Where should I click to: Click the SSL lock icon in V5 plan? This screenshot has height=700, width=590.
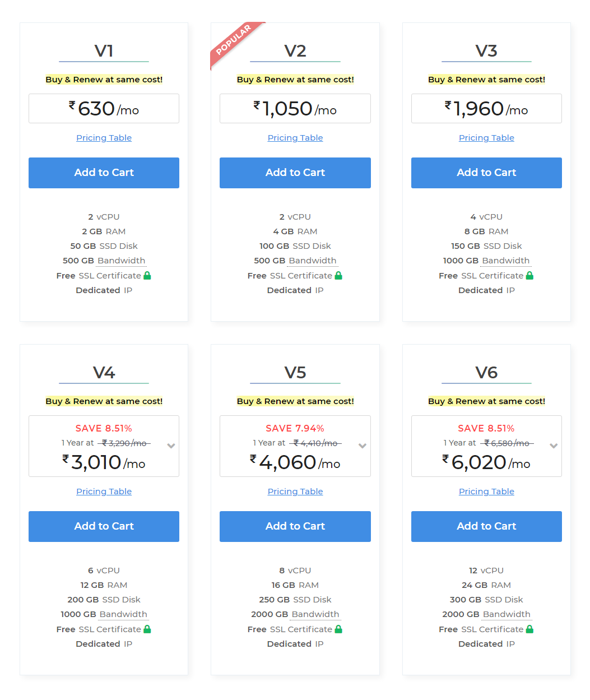click(x=338, y=629)
